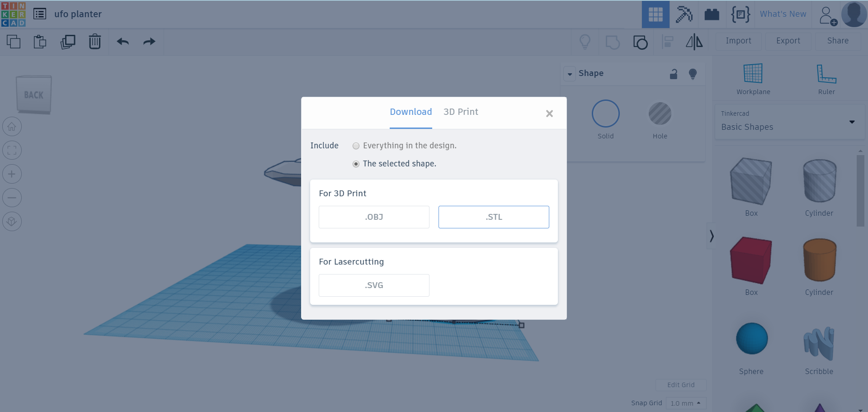Click the BACK face of view cube
This screenshot has height=412, width=868.
(x=34, y=95)
